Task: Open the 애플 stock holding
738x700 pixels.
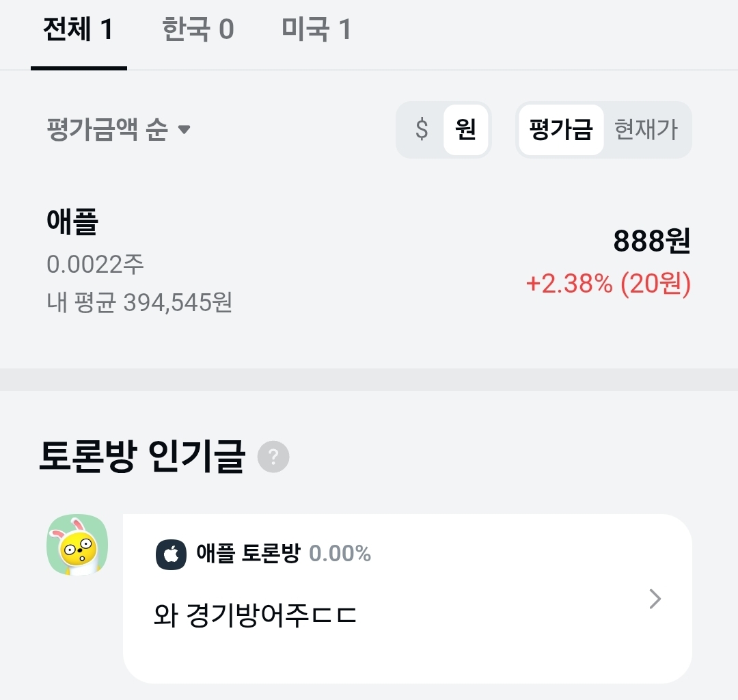Action: [x=73, y=221]
